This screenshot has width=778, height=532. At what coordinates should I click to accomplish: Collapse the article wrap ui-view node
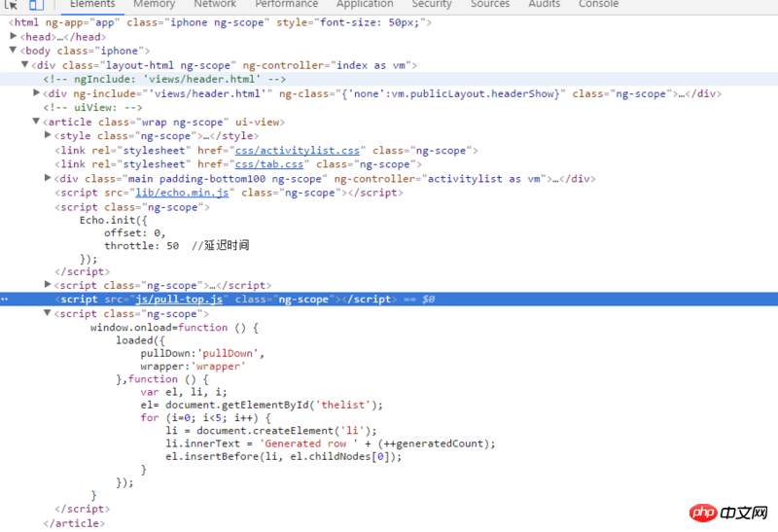(x=36, y=122)
